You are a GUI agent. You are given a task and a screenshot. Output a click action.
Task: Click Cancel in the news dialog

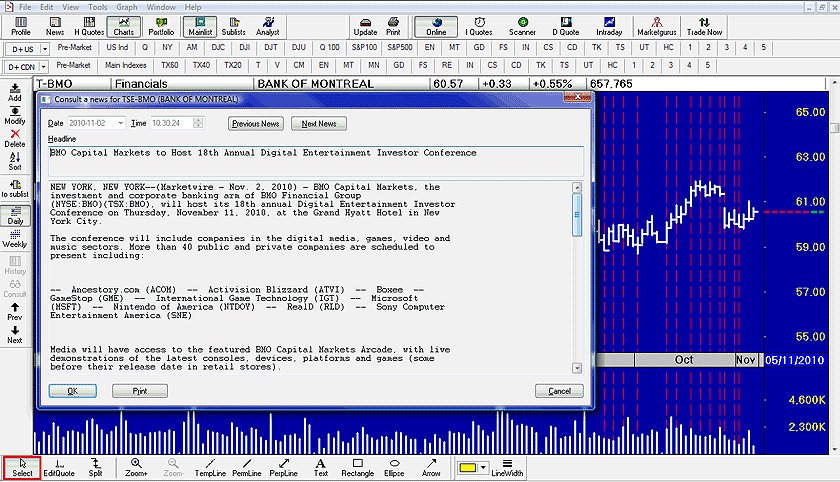coord(559,391)
